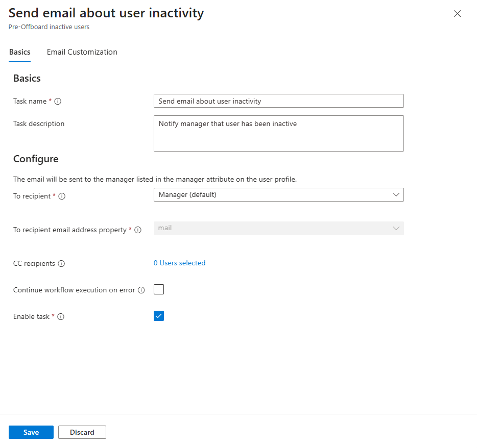
Task: Click info icon next to recipient email address property
Action: pos(138,230)
